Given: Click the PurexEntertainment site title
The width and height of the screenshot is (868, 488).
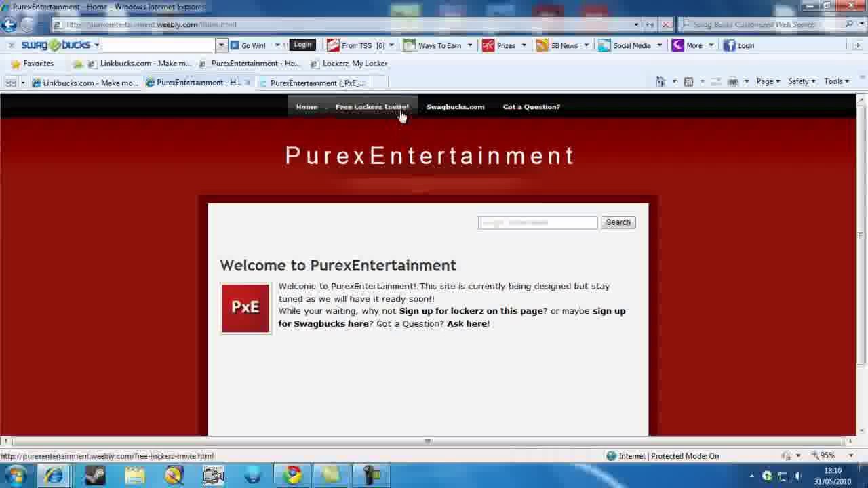Looking at the screenshot, I should [430, 156].
